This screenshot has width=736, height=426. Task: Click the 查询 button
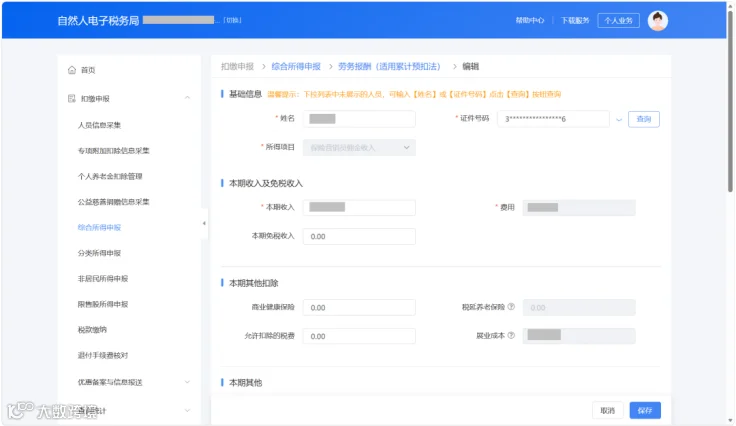(x=644, y=119)
